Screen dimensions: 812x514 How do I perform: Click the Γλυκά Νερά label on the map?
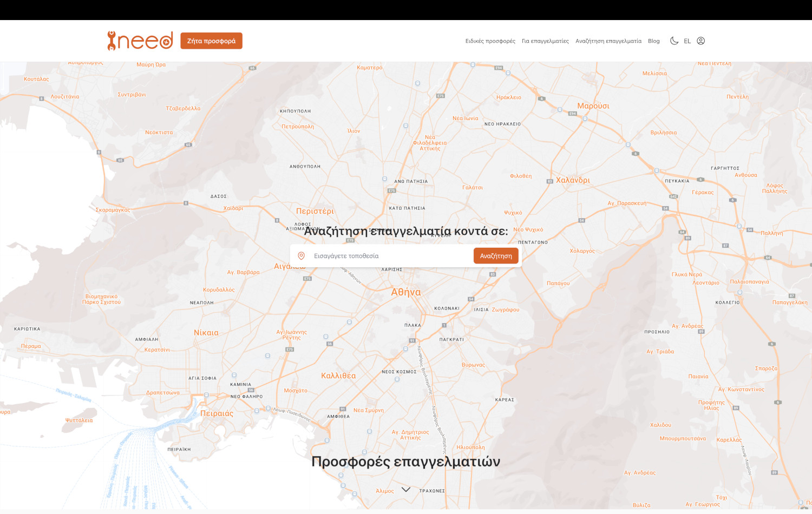687,274
